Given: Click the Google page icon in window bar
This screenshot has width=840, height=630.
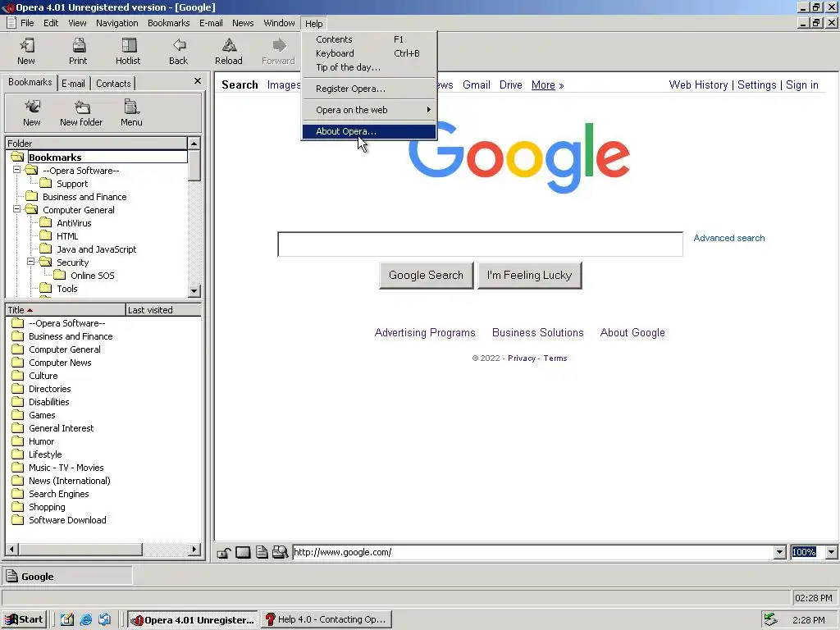Looking at the screenshot, I should click(x=11, y=577).
